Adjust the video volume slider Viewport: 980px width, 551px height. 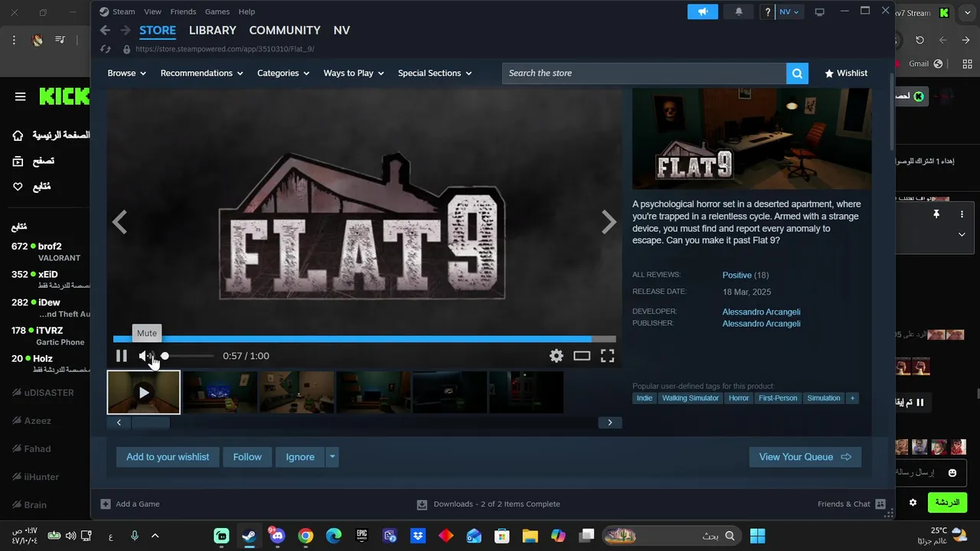click(x=188, y=356)
